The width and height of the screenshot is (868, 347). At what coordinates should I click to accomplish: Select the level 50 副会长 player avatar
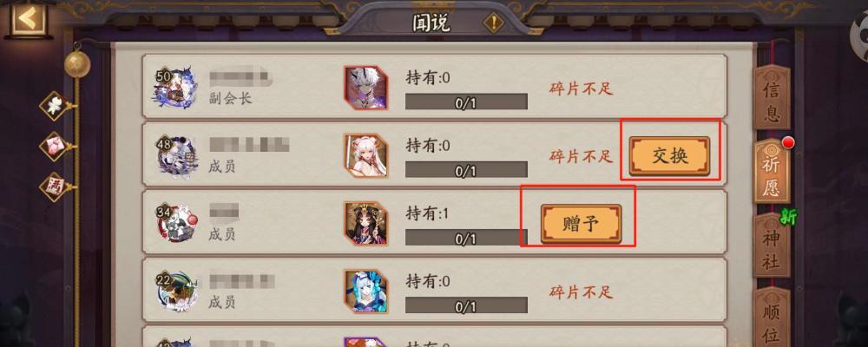pos(175,88)
